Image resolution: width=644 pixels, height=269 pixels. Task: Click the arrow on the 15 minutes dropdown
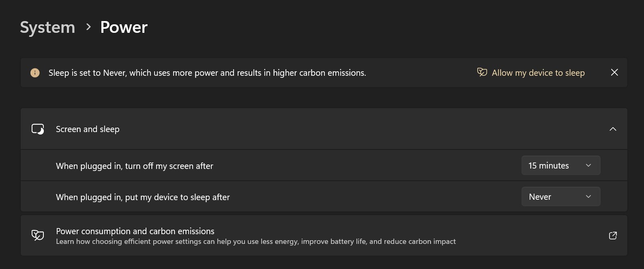point(588,166)
